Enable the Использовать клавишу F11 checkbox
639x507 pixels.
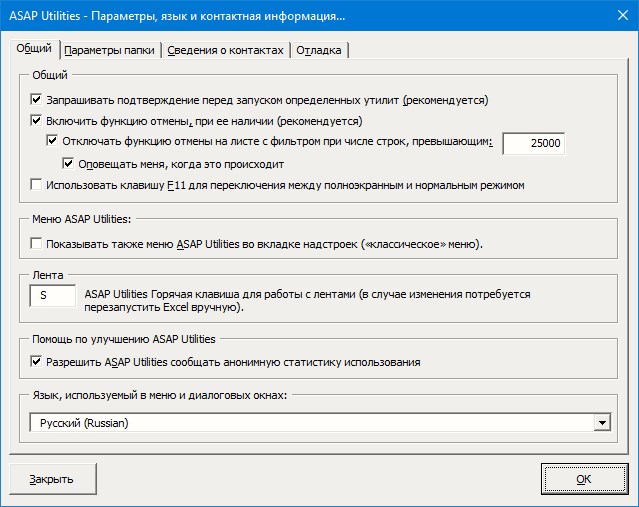point(37,184)
